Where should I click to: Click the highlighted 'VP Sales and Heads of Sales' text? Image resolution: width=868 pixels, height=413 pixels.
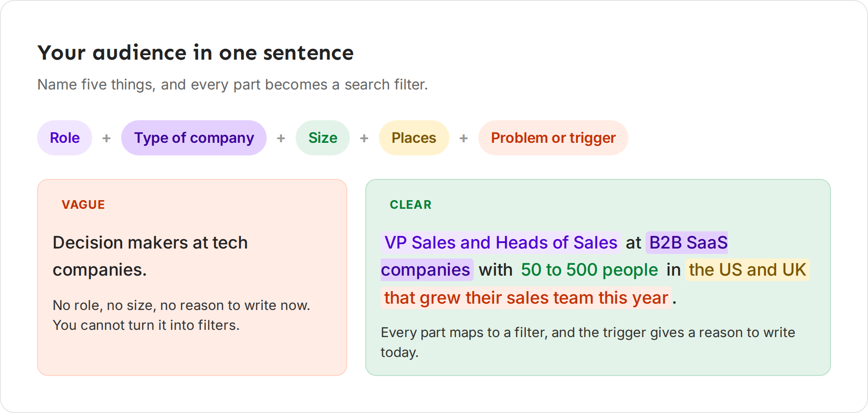[x=501, y=243]
